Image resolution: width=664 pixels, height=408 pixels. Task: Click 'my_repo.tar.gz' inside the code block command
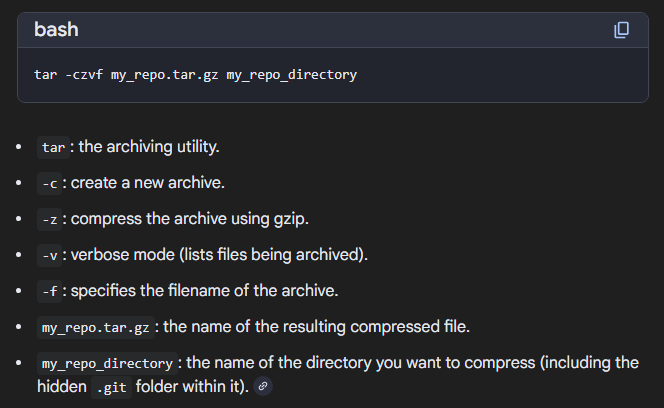click(x=164, y=75)
